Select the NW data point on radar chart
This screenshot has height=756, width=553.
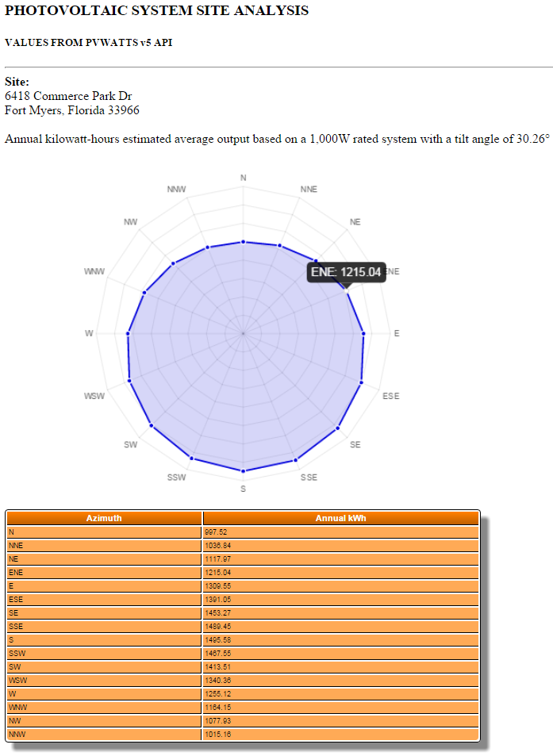(x=173, y=263)
